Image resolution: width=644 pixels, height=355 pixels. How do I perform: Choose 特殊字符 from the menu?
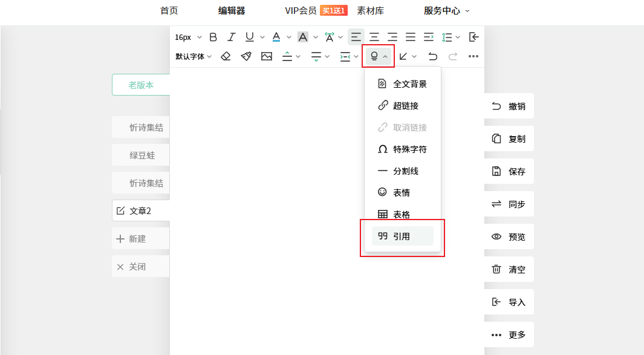click(x=403, y=149)
